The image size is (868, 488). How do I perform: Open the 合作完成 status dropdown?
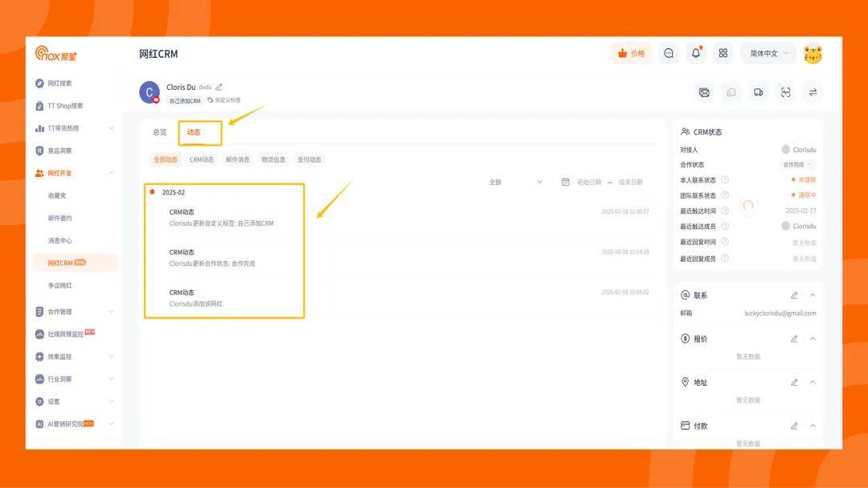(x=797, y=165)
